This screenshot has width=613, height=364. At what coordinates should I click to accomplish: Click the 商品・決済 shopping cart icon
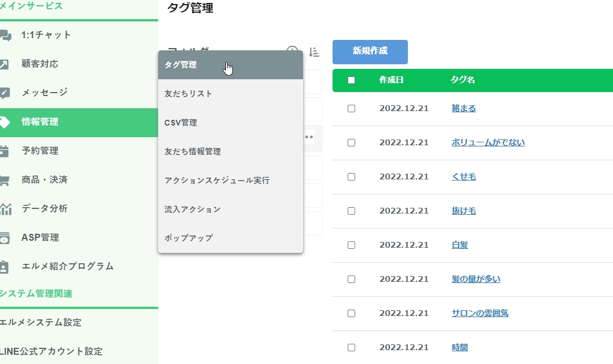tap(5, 180)
